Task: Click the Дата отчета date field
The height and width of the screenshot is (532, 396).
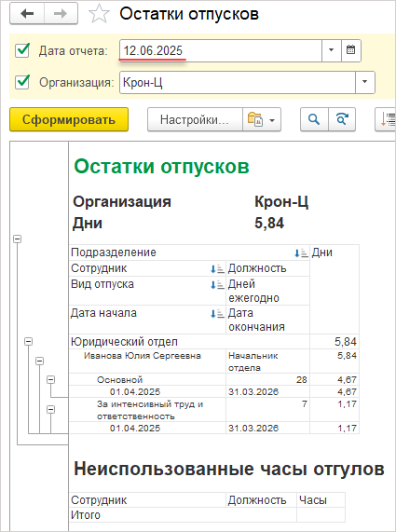Action: pyautogui.click(x=221, y=50)
